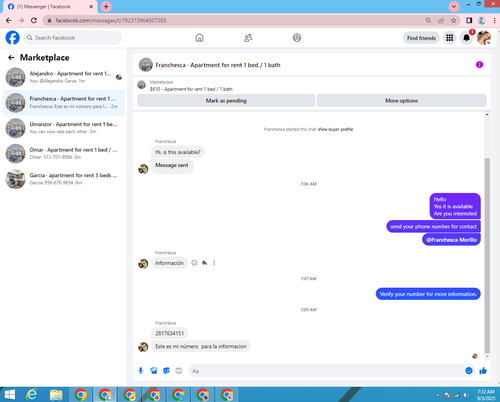Click the address bar URL
The width and height of the screenshot is (500, 402).
point(111,21)
